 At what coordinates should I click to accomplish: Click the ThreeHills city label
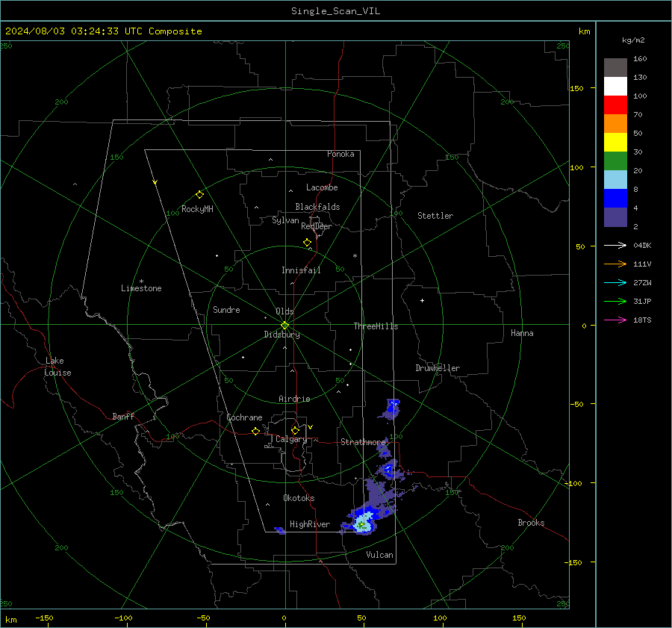[x=376, y=326]
